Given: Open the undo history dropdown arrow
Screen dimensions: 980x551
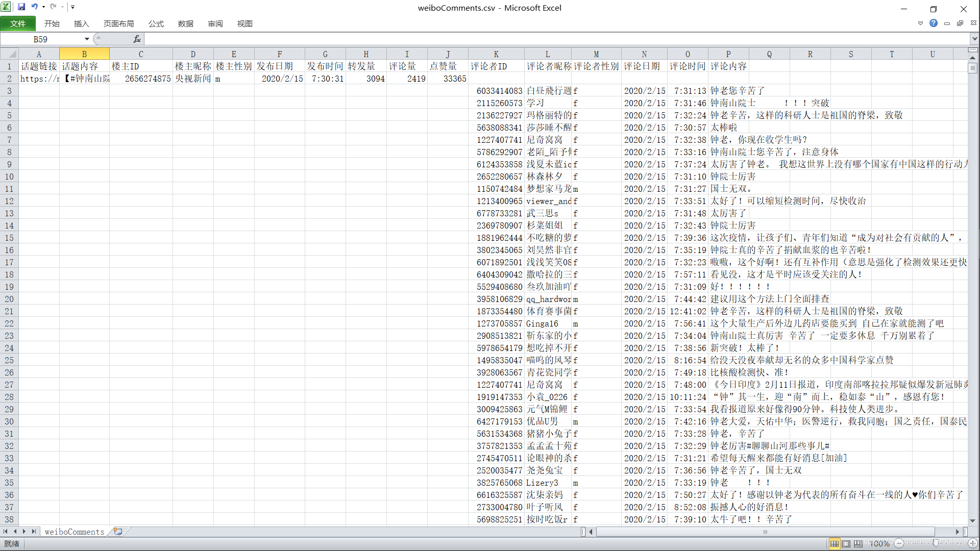Looking at the screenshot, I should click(x=43, y=7).
